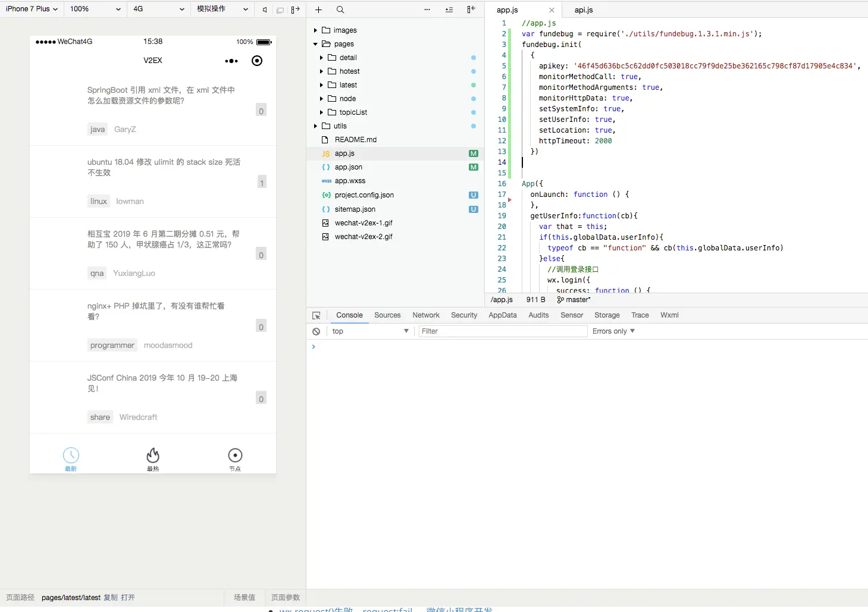Expand the utils folder

coord(315,126)
